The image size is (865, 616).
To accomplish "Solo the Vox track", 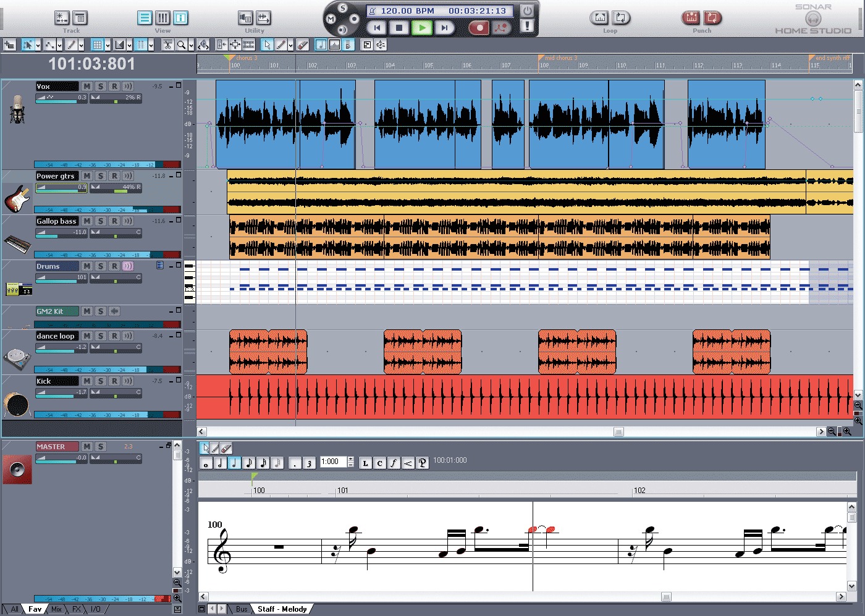I will coord(101,86).
